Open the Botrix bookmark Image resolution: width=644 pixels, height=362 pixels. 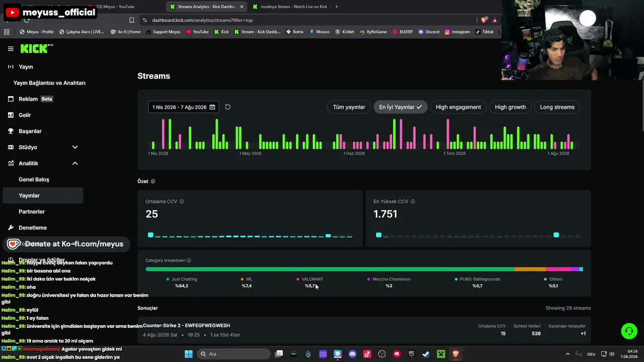(x=295, y=32)
